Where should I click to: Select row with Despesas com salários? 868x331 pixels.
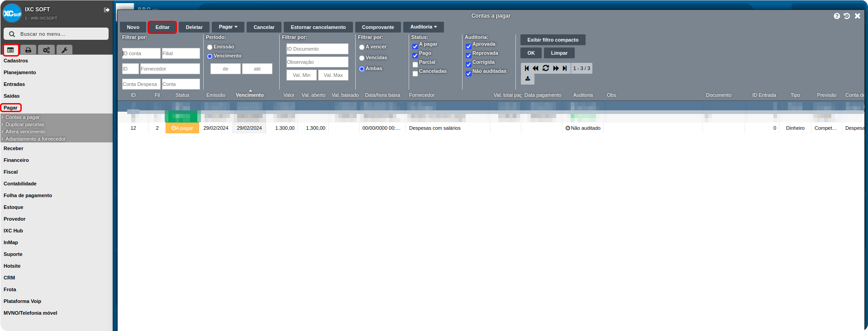(491, 128)
